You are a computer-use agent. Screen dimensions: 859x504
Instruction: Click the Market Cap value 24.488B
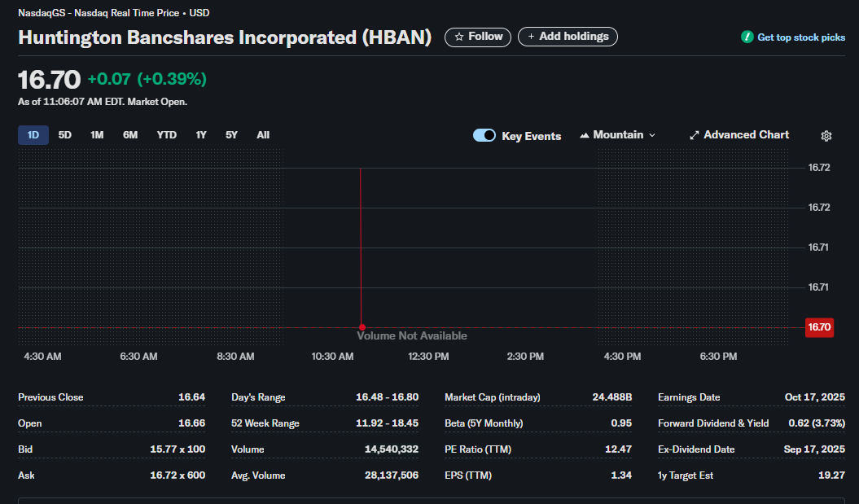(612, 397)
